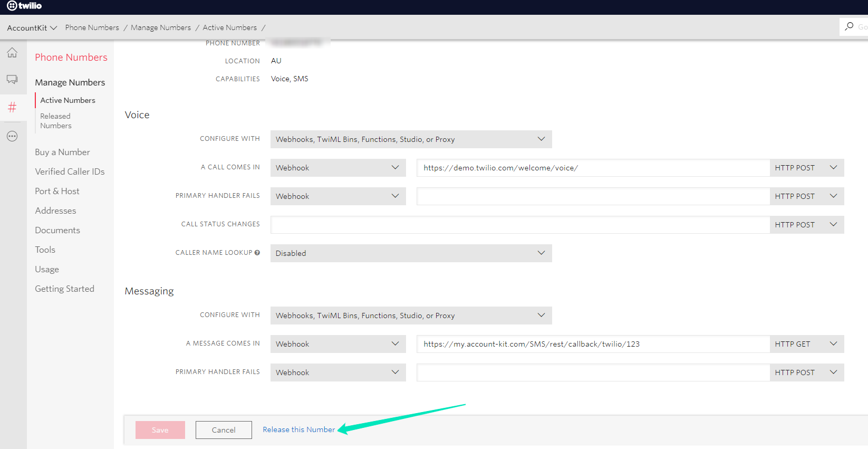Click the 'Voice, SMS' capabilities text

[290, 79]
